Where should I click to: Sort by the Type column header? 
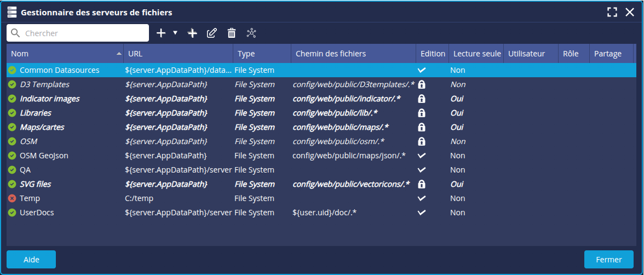[246, 54]
